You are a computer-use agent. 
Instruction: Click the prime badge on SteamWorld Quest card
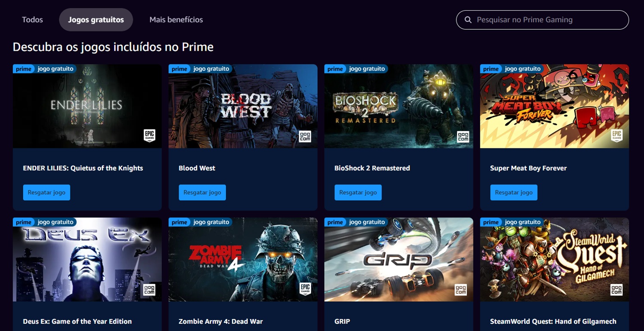click(x=491, y=222)
